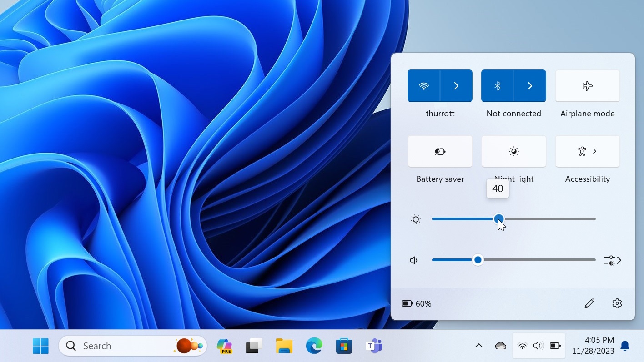Expand the Accessibility options
This screenshot has width=644, height=362.
coord(587,151)
